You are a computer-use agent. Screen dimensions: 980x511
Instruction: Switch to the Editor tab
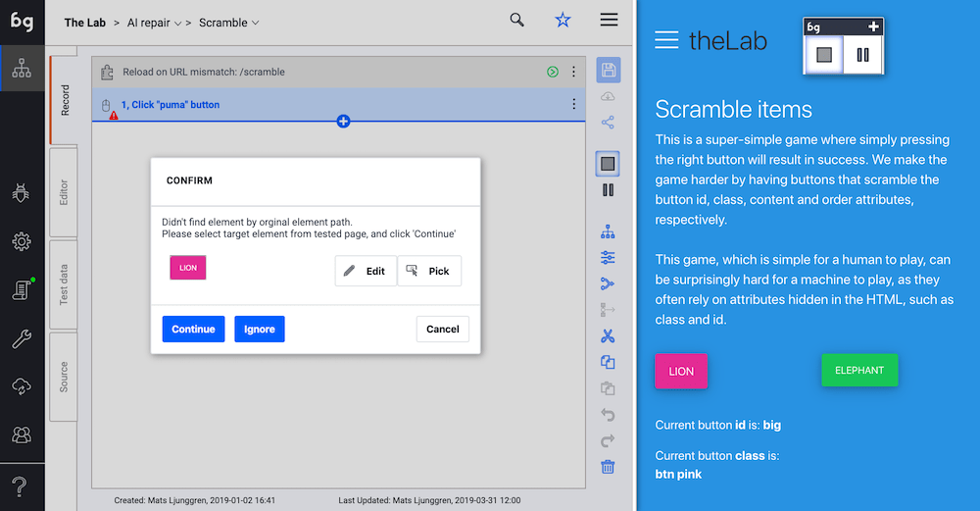click(x=64, y=192)
